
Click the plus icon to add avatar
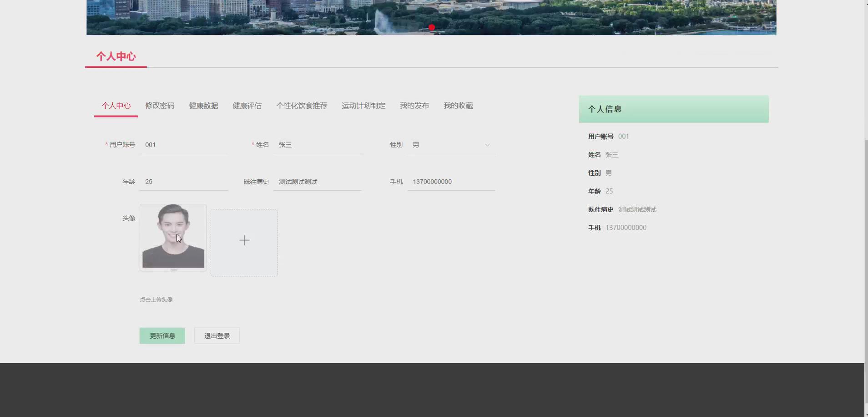pos(244,240)
